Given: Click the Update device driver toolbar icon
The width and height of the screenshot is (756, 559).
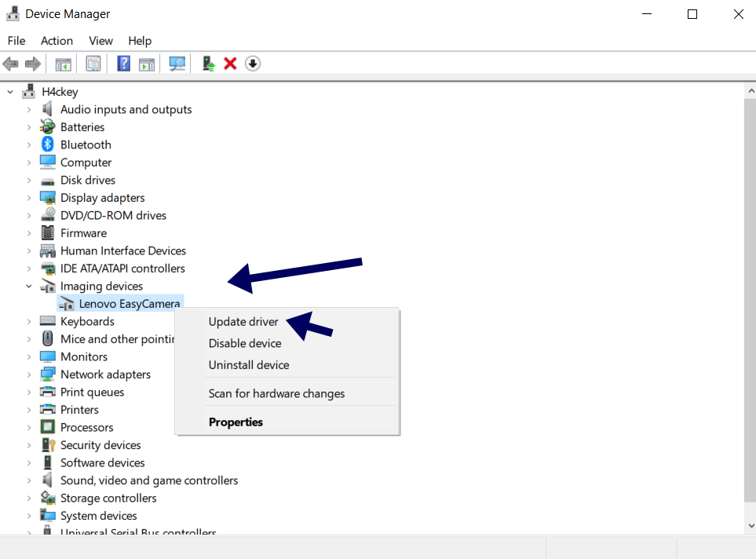Looking at the screenshot, I should coord(208,64).
